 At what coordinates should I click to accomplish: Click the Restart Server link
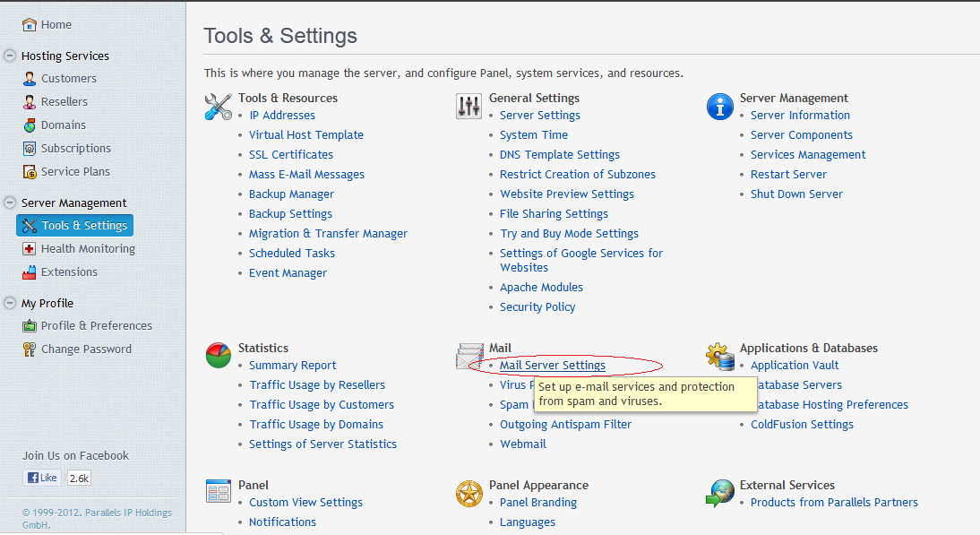click(x=788, y=174)
